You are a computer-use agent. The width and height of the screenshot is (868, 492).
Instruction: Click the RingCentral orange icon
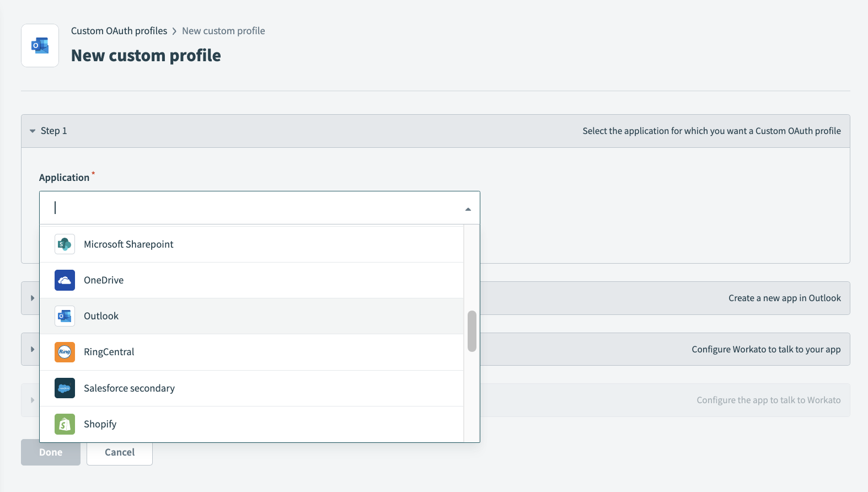pyautogui.click(x=65, y=352)
